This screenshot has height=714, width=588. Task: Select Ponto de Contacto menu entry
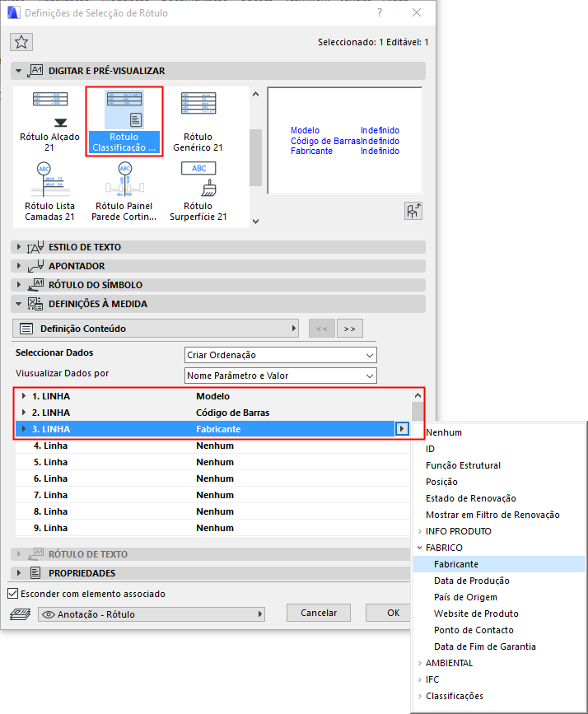(x=499, y=630)
